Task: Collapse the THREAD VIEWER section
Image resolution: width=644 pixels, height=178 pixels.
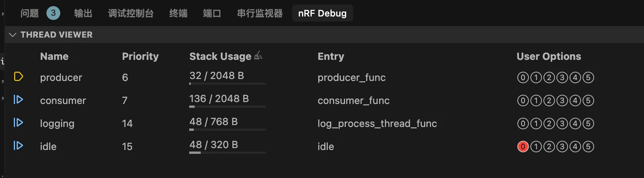Action: point(13,35)
